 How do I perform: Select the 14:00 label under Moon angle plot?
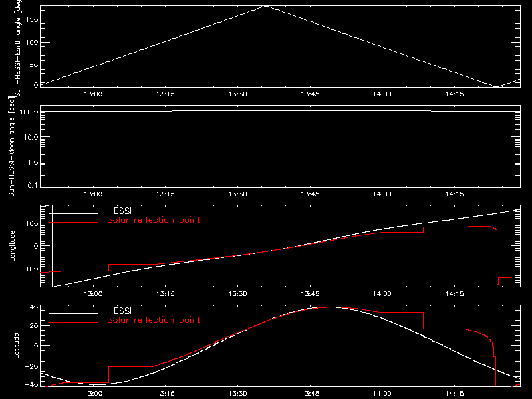(382, 194)
